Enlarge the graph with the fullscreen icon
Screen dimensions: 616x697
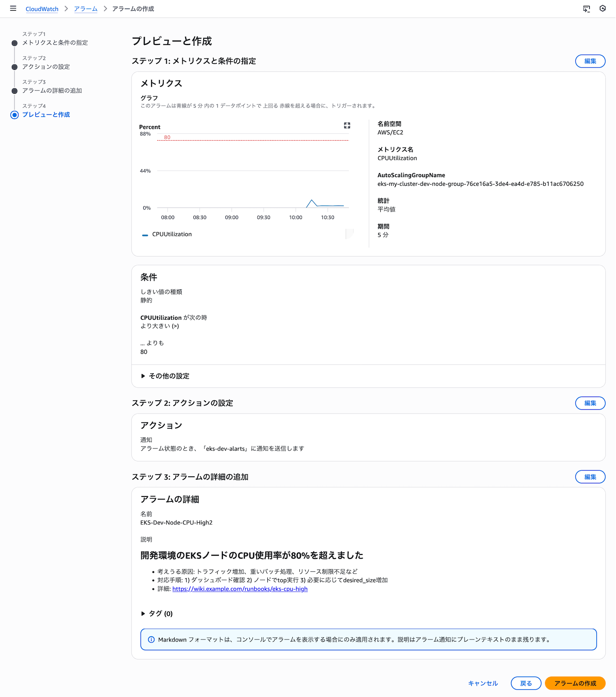(x=347, y=125)
